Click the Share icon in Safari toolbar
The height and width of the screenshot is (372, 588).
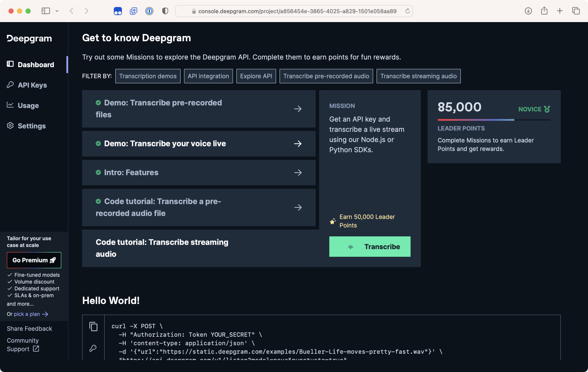point(544,11)
